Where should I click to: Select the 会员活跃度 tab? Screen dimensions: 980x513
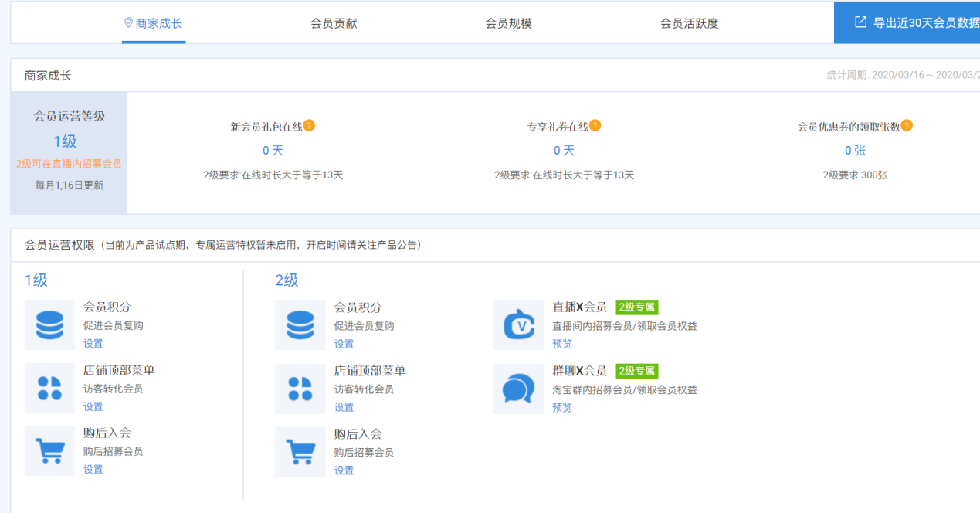coord(689,23)
